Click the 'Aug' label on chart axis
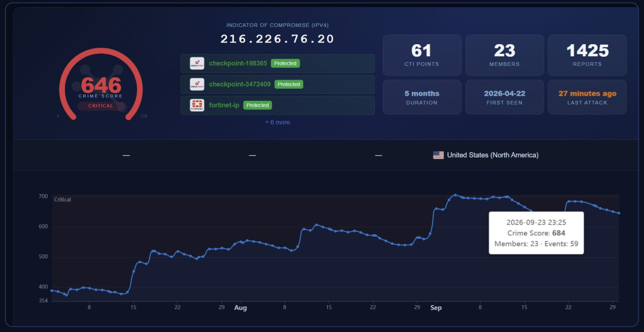644x332 pixels. coord(241,308)
